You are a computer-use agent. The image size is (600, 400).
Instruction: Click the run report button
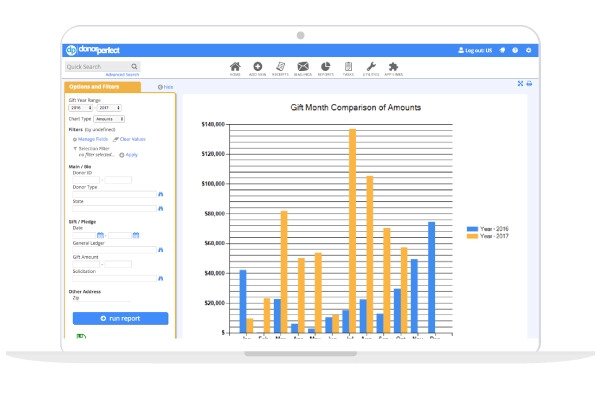click(120, 318)
